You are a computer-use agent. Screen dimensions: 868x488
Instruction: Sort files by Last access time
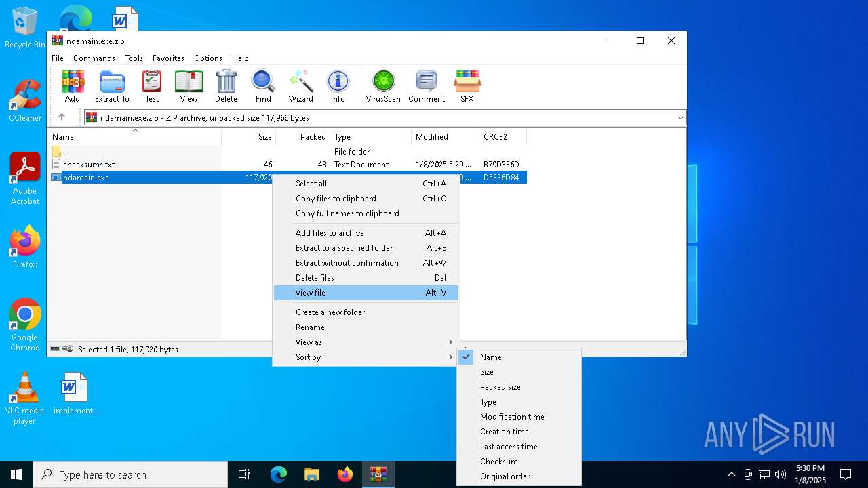519,447
